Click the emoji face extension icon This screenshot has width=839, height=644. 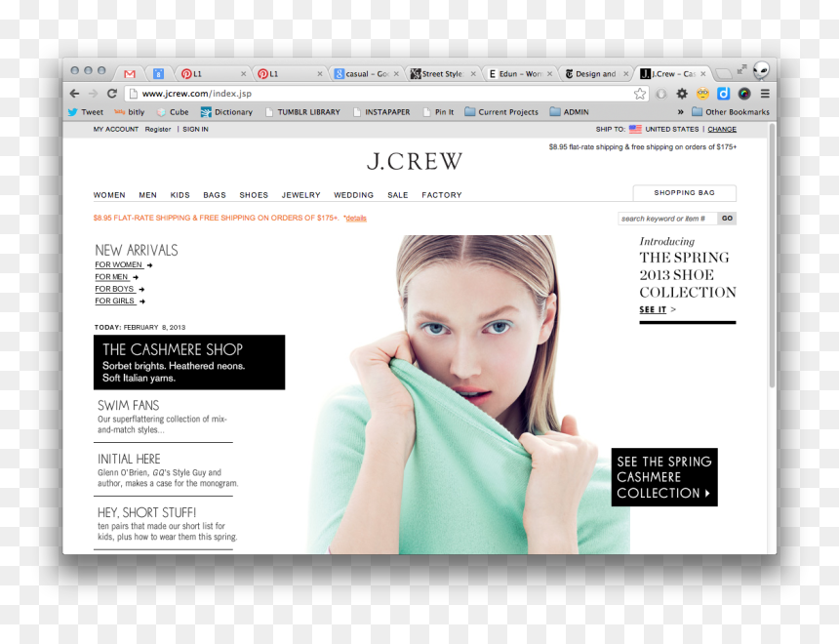click(x=702, y=94)
